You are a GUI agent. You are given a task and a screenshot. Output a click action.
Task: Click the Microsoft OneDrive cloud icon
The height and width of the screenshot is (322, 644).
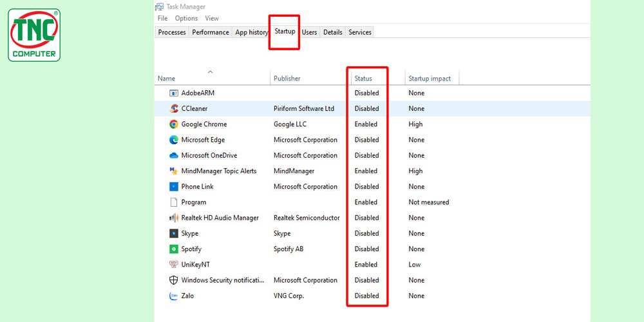(174, 156)
